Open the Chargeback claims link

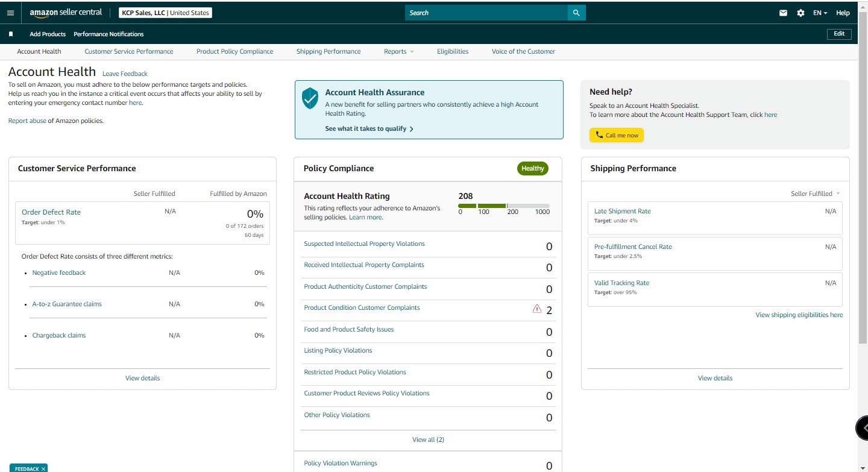(59, 336)
